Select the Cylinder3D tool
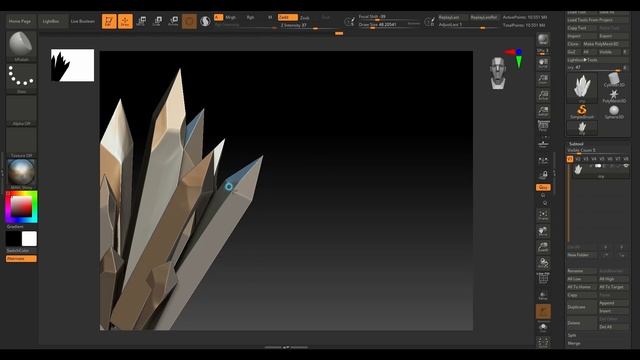Viewport: 640px width, 360px height. point(614,79)
